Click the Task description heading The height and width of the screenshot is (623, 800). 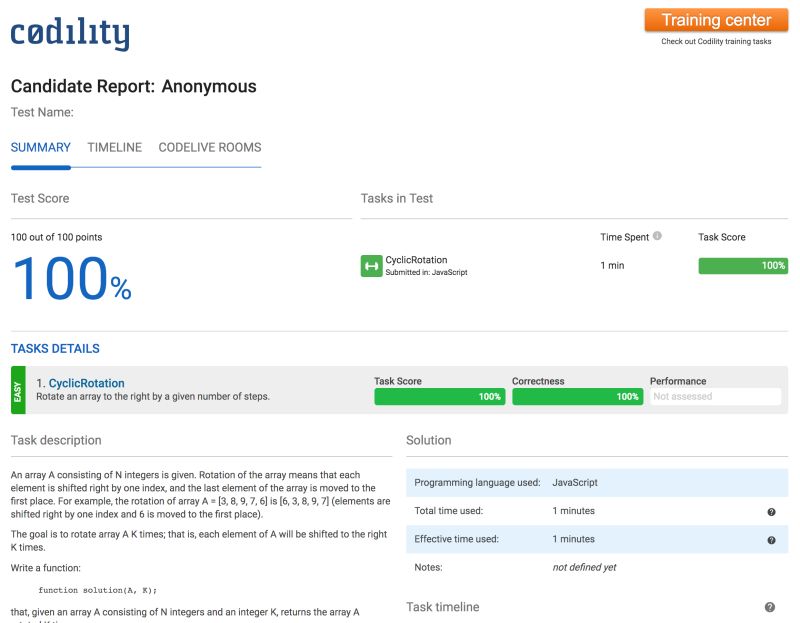coord(56,440)
